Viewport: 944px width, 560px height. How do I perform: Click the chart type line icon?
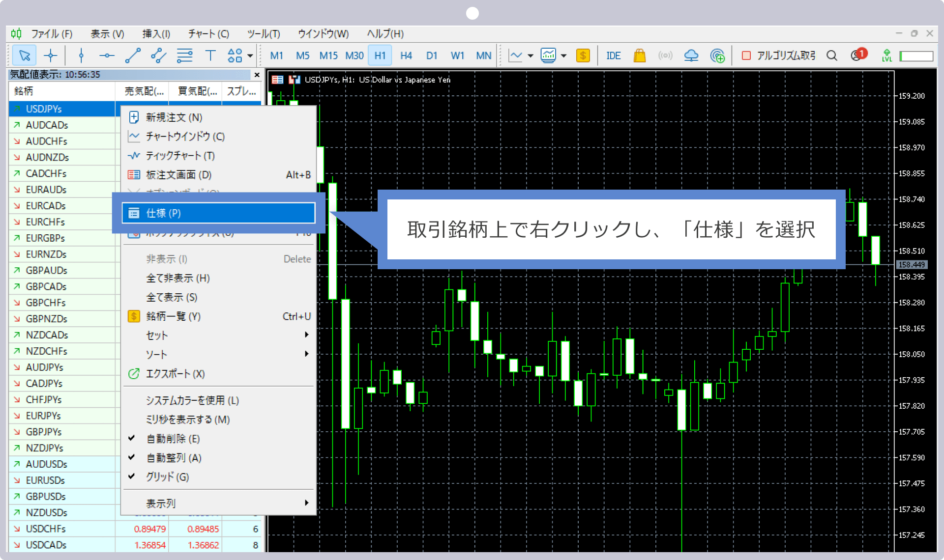coord(515,56)
